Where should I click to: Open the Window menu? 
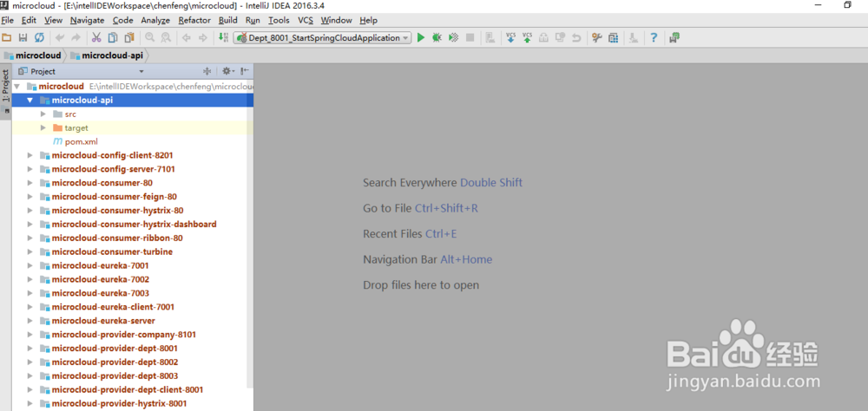tap(336, 21)
